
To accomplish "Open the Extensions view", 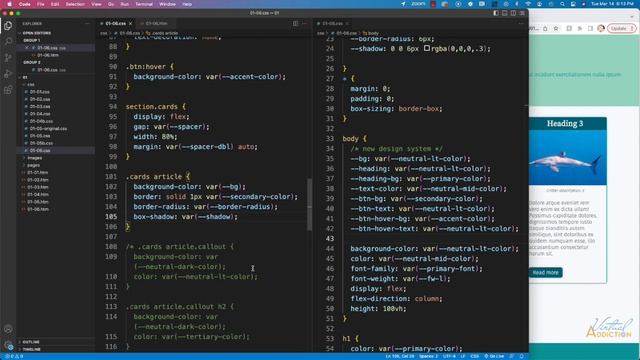I will pyautogui.click(x=8, y=90).
